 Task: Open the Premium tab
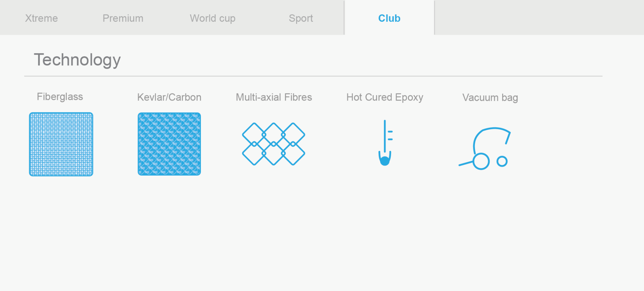(123, 18)
